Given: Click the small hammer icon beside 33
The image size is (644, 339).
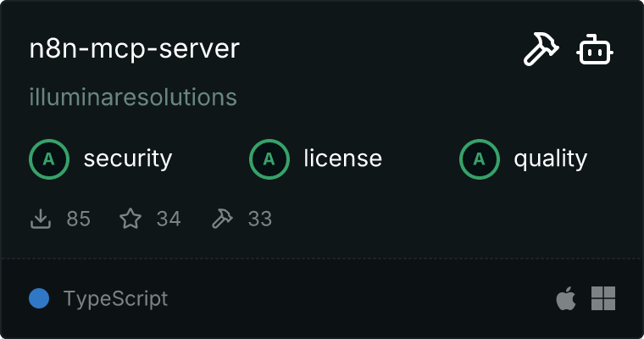Looking at the screenshot, I should coord(222,220).
